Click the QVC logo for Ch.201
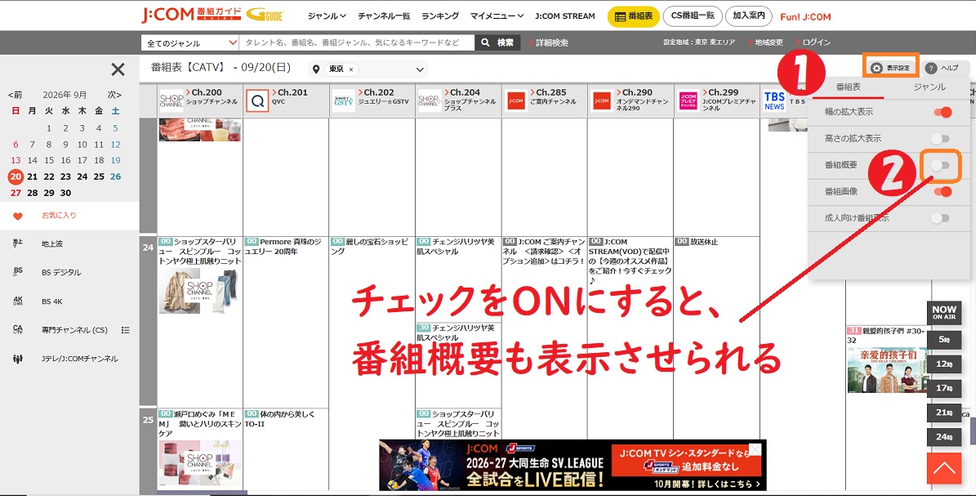Image resolution: width=980 pixels, height=500 pixels. pyautogui.click(x=257, y=100)
